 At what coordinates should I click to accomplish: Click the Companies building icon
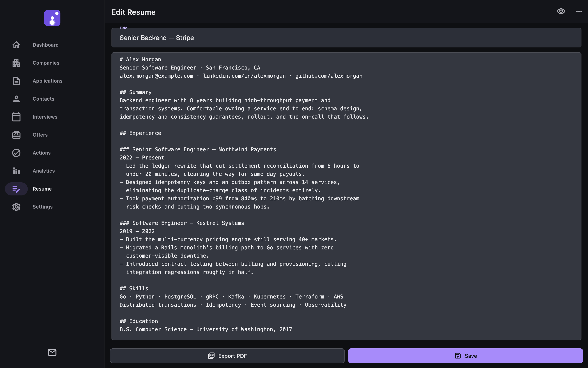point(16,63)
